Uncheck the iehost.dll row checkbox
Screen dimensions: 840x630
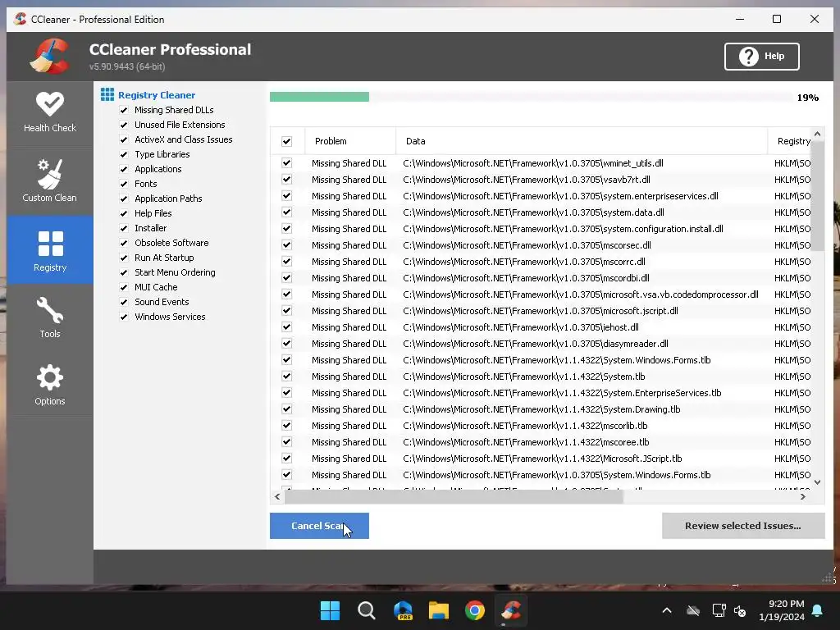click(286, 326)
